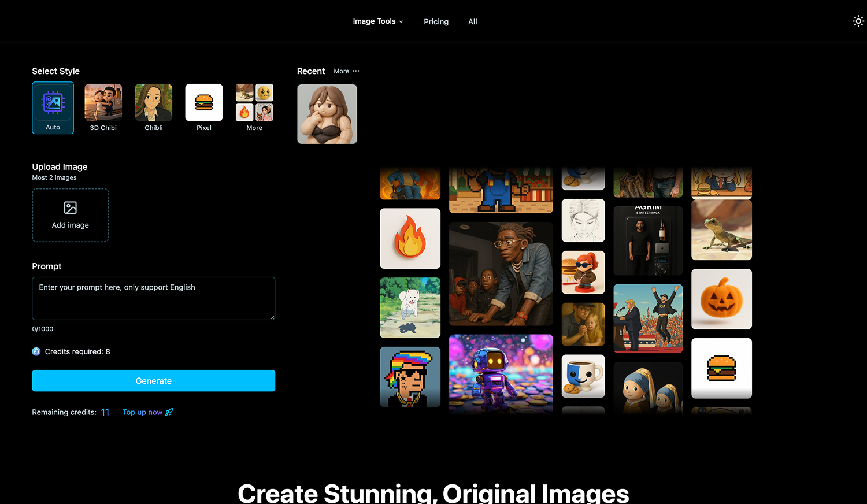
Task: Open the Image Tools dropdown
Action: coord(377,21)
